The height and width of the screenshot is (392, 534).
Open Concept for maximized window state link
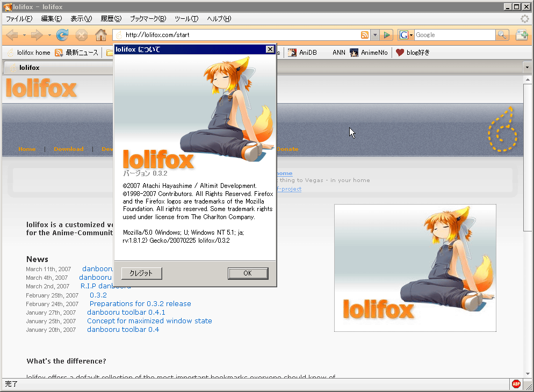coord(149,321)
